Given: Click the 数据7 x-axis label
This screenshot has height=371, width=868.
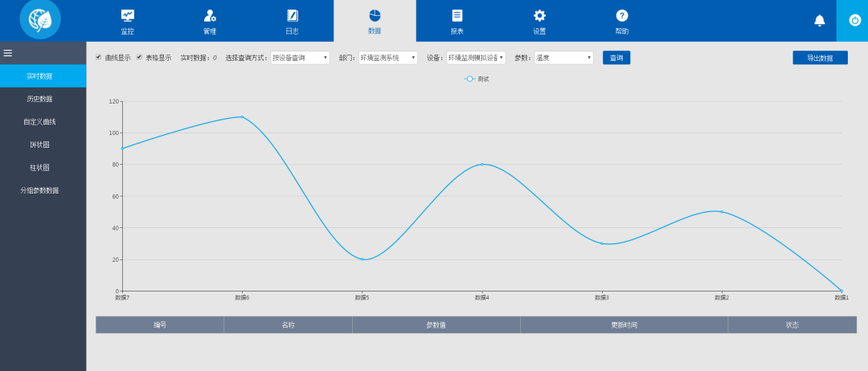Looking at the screenshot, I should [122, 297].
